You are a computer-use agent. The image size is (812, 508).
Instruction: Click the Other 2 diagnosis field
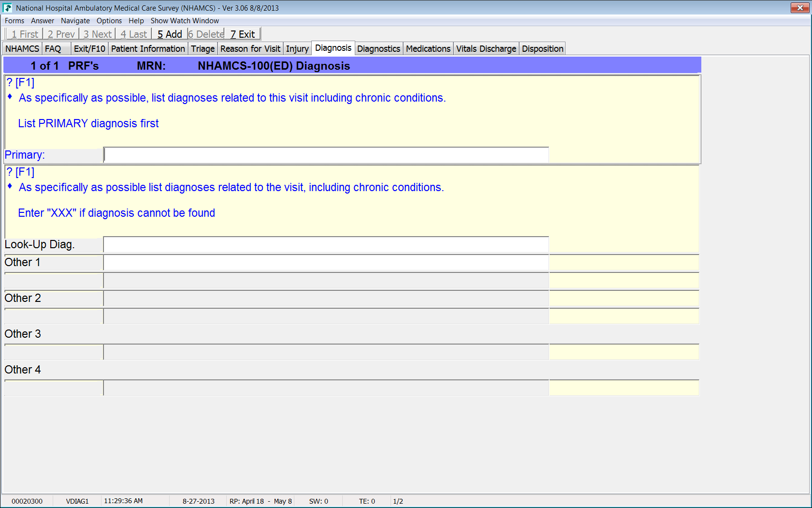click(x=326, y=298)
